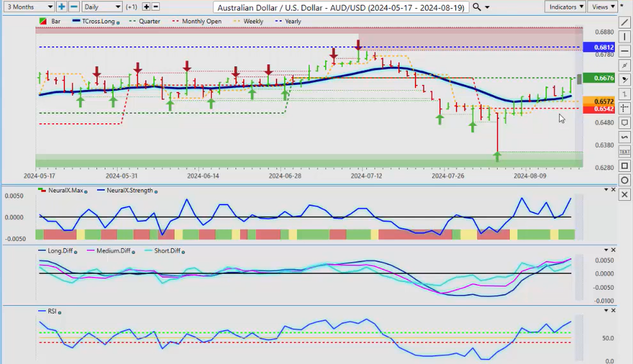Toggle the NeuralX.Strength indicator legend

129,191
